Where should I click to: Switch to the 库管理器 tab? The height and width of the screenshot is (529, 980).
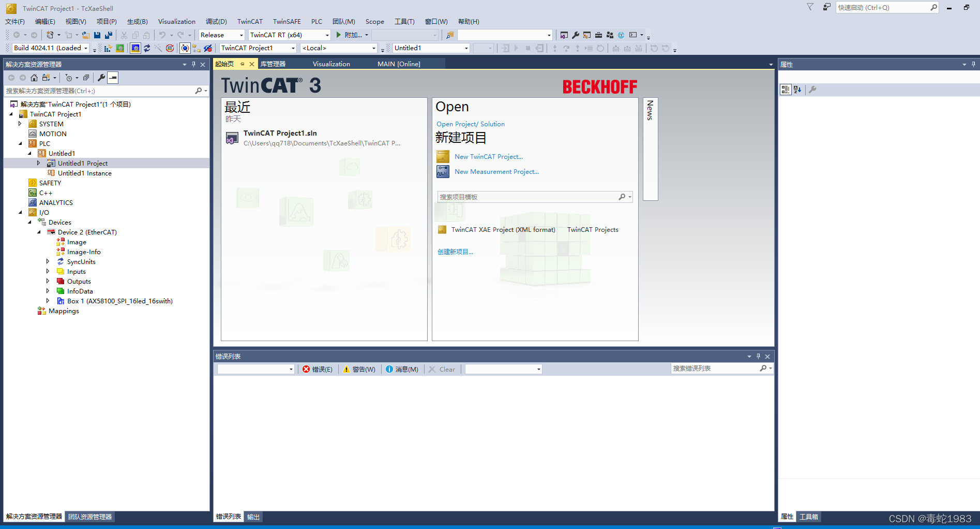(x=273, y=64)
